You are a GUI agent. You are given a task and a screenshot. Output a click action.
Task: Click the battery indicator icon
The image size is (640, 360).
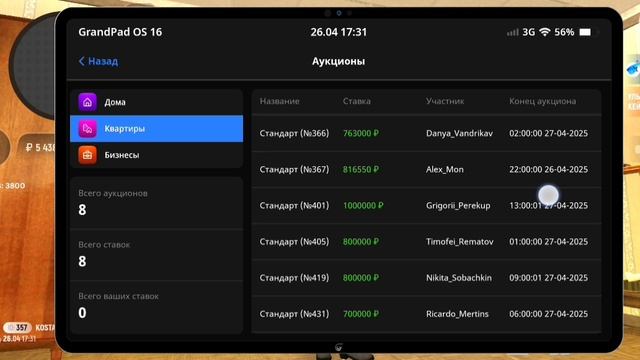pos(585,32)
